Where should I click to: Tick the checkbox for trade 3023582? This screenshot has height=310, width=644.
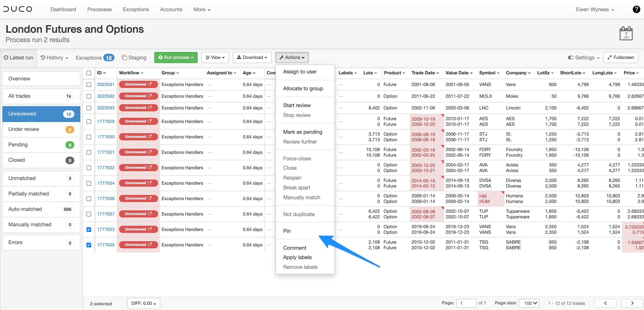[x=89, y=96]
